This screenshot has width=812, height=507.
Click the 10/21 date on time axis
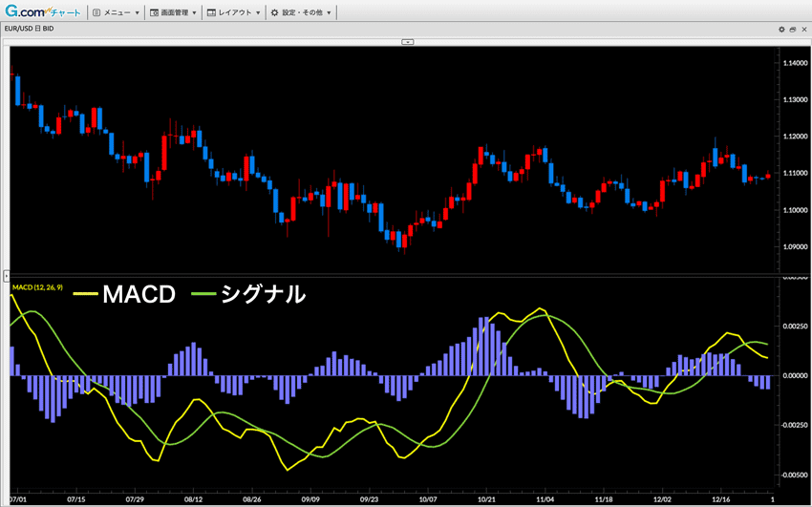tap(486, 498)
